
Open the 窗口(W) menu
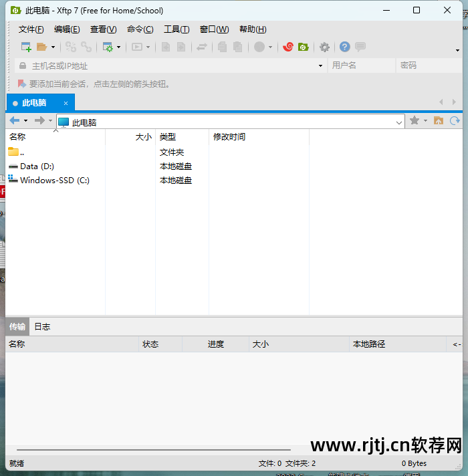[214, 29]
